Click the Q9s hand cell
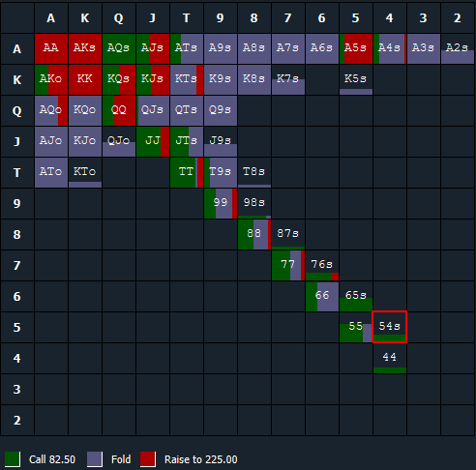The image size is (476, 470). pos(221,110)
